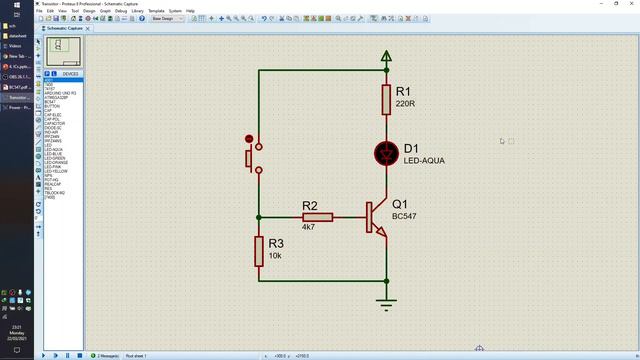Image resolution: width=640 pixels, height=360 pixels.
Task: Pick the Junction dot mode tool
Action: (x=38, y=56)
